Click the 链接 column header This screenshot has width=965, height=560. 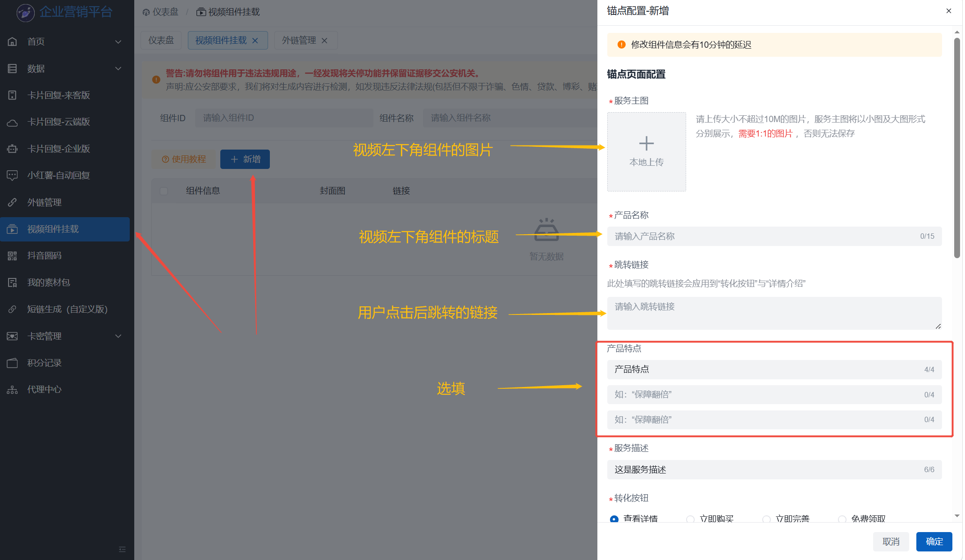[x=401, y=191]
